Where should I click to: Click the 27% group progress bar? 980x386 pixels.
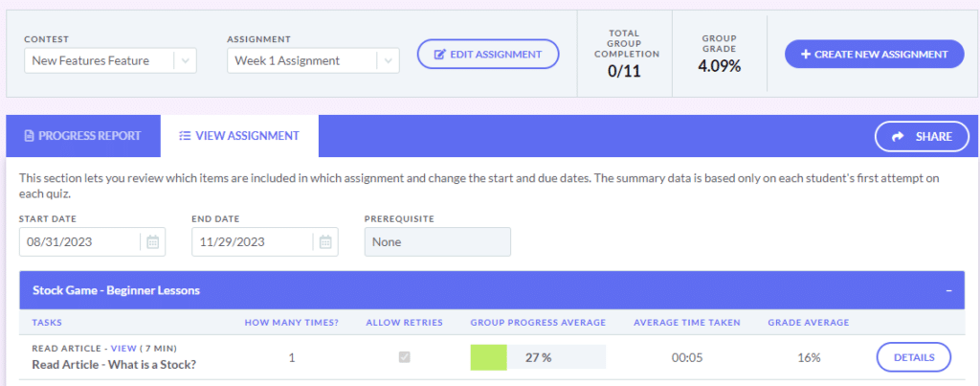pos(538,357)
